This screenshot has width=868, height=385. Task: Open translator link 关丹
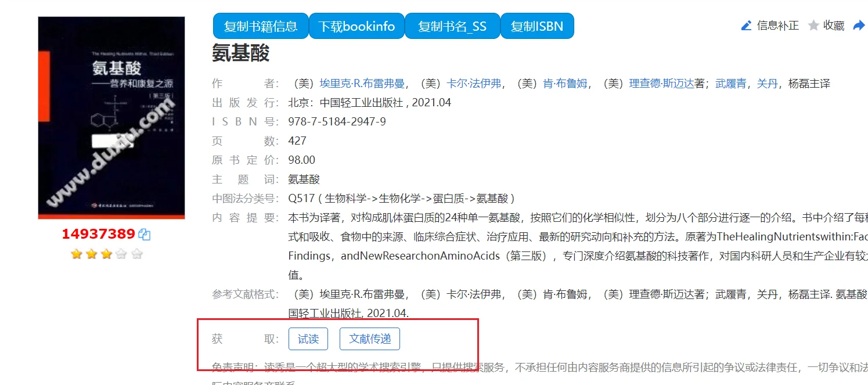(767, 84)
